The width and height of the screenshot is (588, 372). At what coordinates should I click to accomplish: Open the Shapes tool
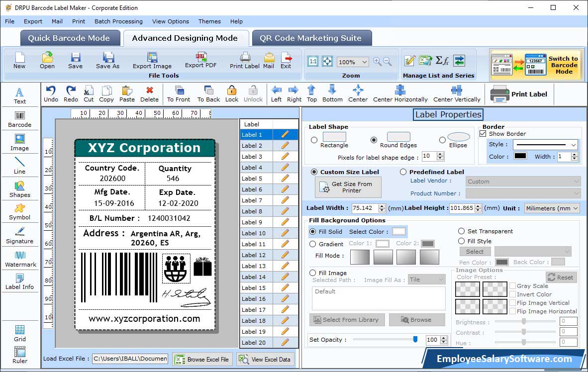pos(19,189)
